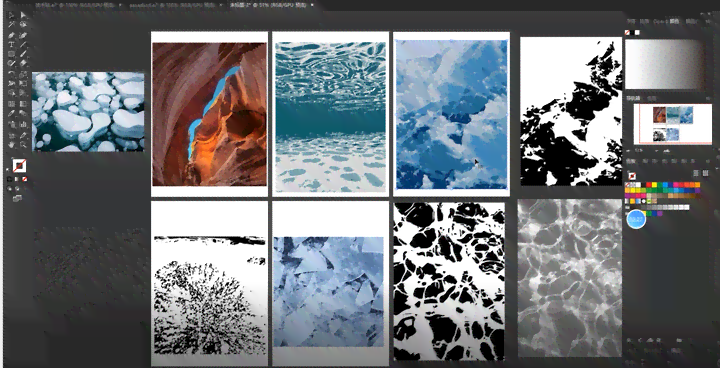Image resolution: width=720 pixels, height=368 pixels.
Task: Select the Type tool
Action: 11,44
